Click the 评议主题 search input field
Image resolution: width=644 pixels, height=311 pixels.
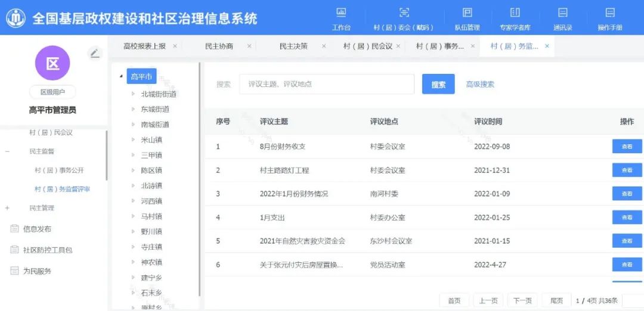tap(327, 85)
